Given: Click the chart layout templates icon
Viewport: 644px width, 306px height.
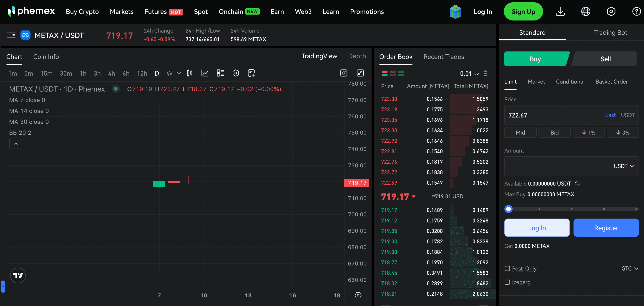Looking at the screenshot, I should click(220, 73).
